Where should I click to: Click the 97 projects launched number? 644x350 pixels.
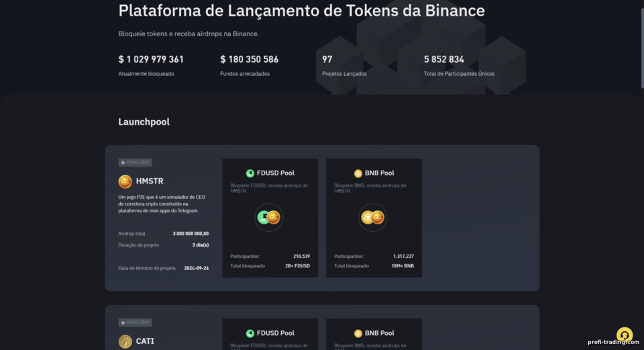(327, 59)
